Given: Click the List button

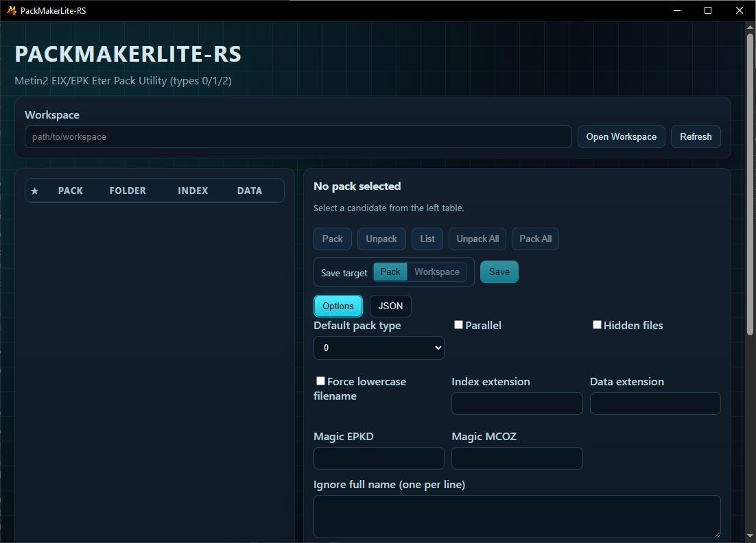Looking at the screenshot, I should click(x=427, y=239).
